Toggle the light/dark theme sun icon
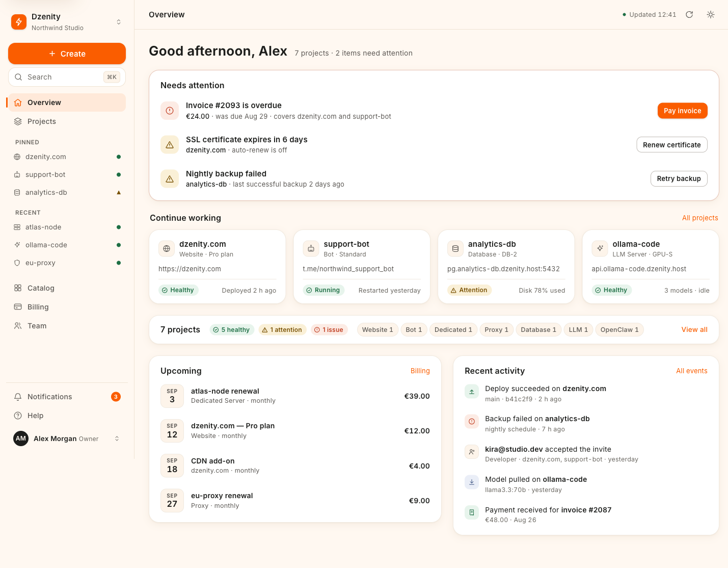728x568 pixels. (711, 14)
